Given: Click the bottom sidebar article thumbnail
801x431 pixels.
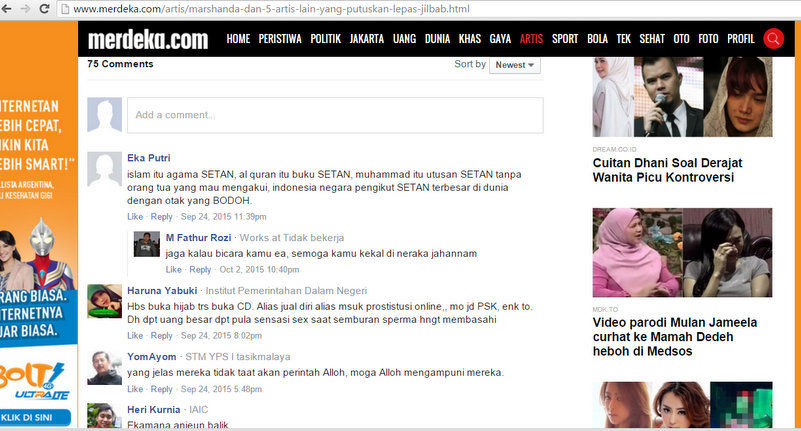Looking at the screenshot, I should click(x=682, y=404).
